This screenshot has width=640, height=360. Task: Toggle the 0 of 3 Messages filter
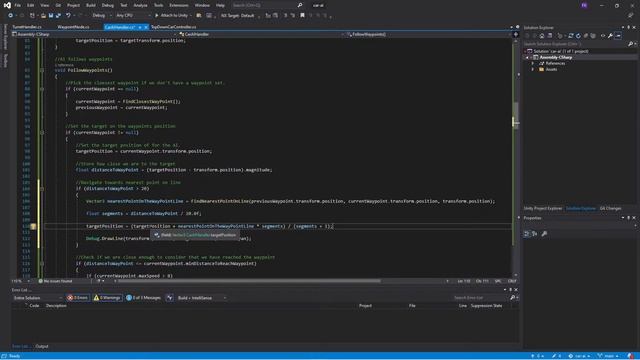(143, 298)
